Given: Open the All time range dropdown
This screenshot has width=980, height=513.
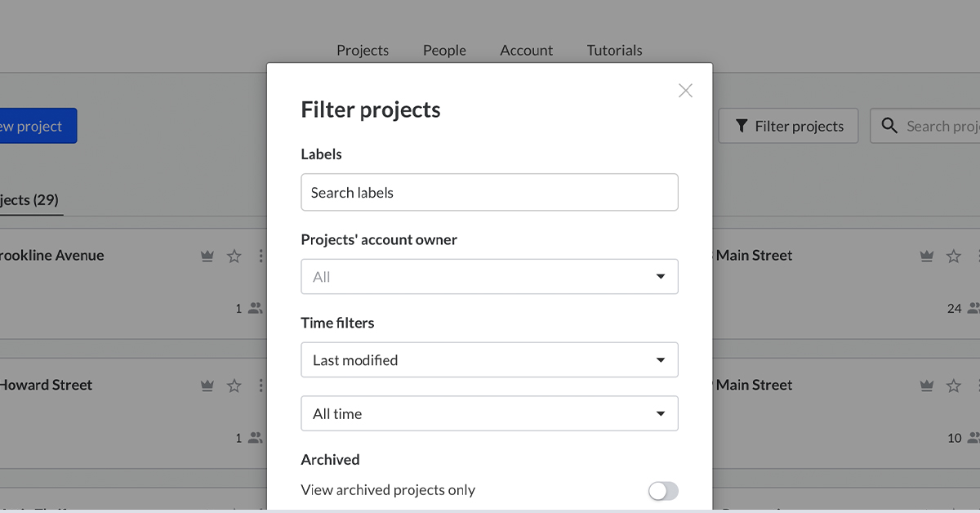Looking at the screenshot, I should 489,414.
